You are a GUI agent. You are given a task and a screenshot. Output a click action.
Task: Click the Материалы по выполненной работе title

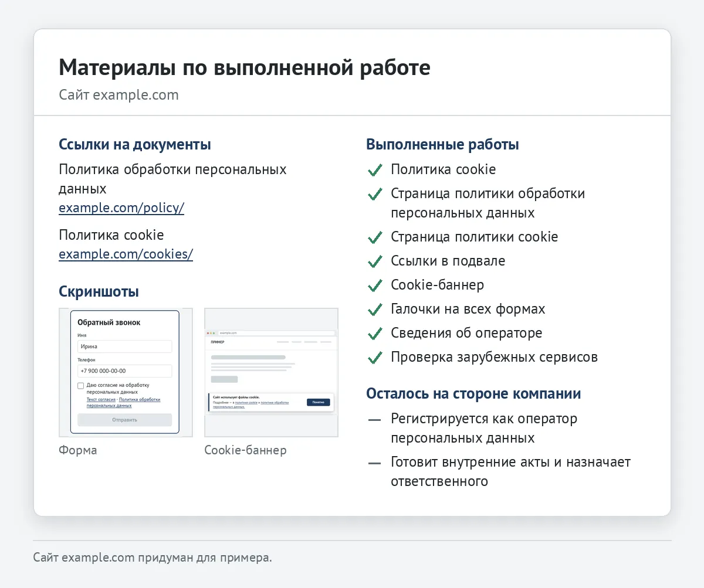pyautogui.click(x=245, y=68)
